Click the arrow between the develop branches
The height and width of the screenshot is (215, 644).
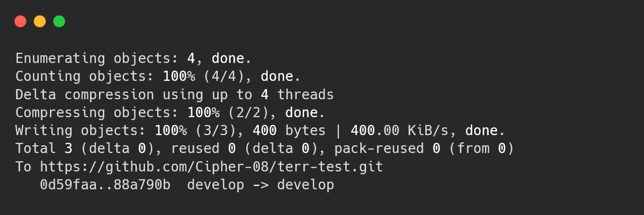[260, 185]
